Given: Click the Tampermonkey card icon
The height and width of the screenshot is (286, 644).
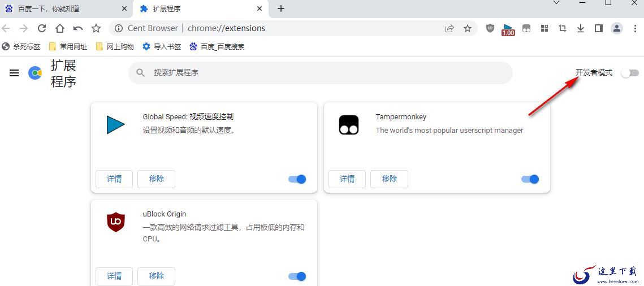Looking at the screenshot, I should coord(349,125).
